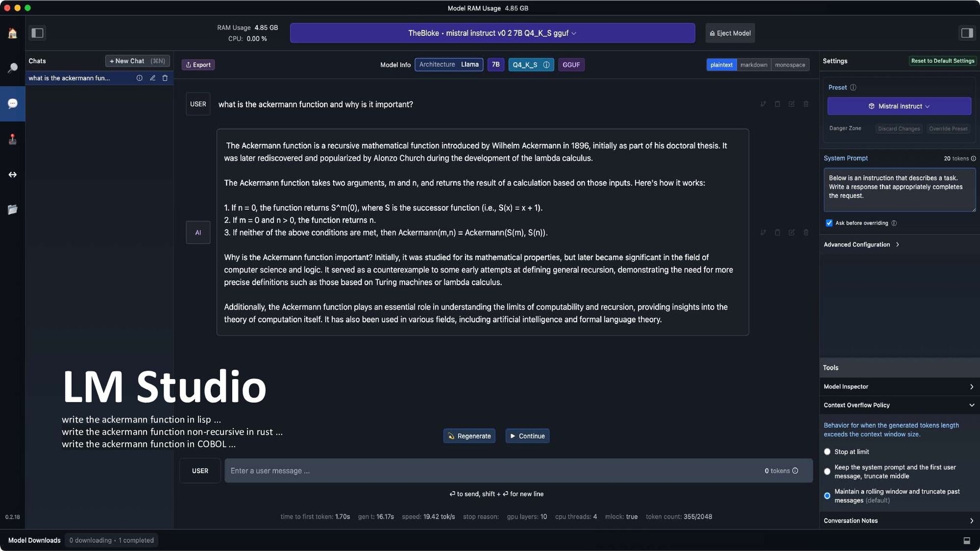Click the 'speed: 19.42 tok/s' readout
The width and height of the screenshot is (980, 551).
point(428,517)
